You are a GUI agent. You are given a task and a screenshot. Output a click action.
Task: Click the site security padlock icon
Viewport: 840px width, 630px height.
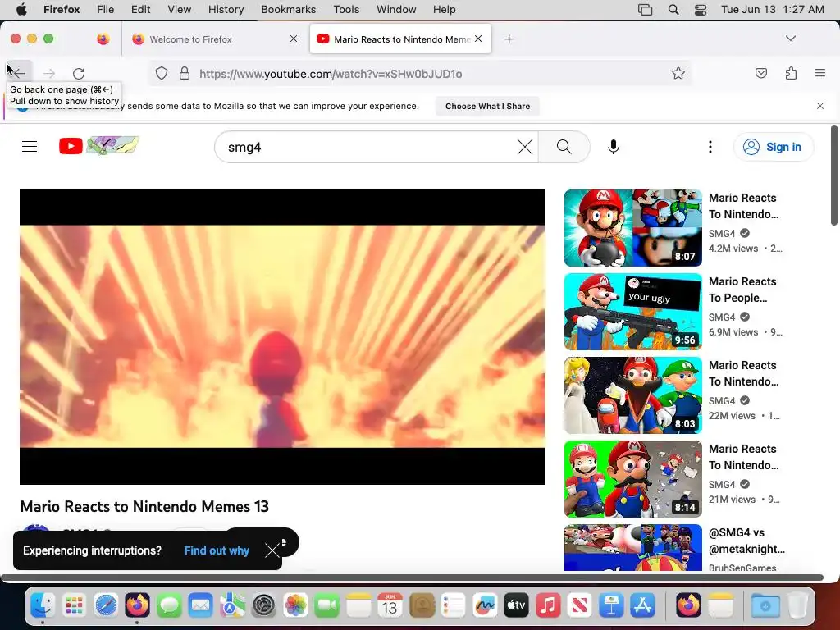point(185,73)
